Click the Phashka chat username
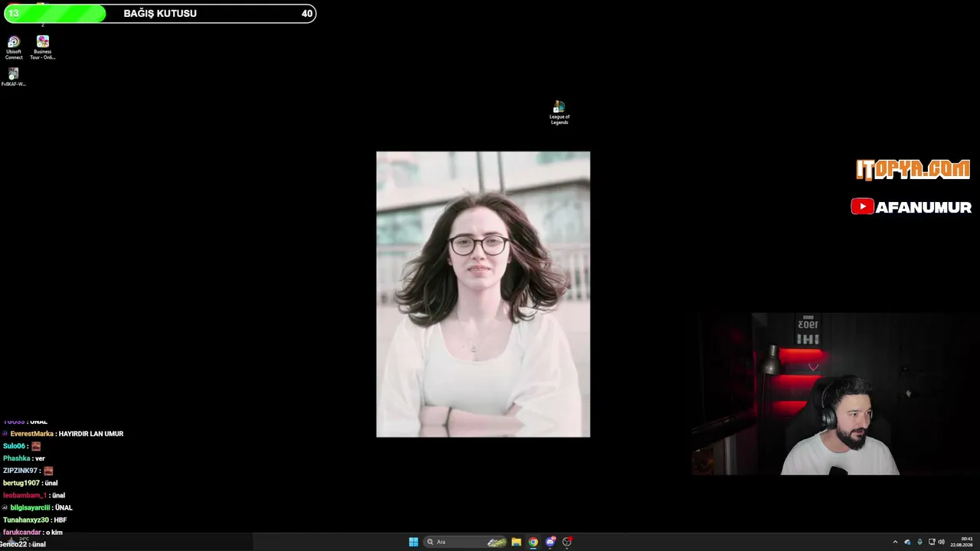980x551 pixels. tap(17, 458)
